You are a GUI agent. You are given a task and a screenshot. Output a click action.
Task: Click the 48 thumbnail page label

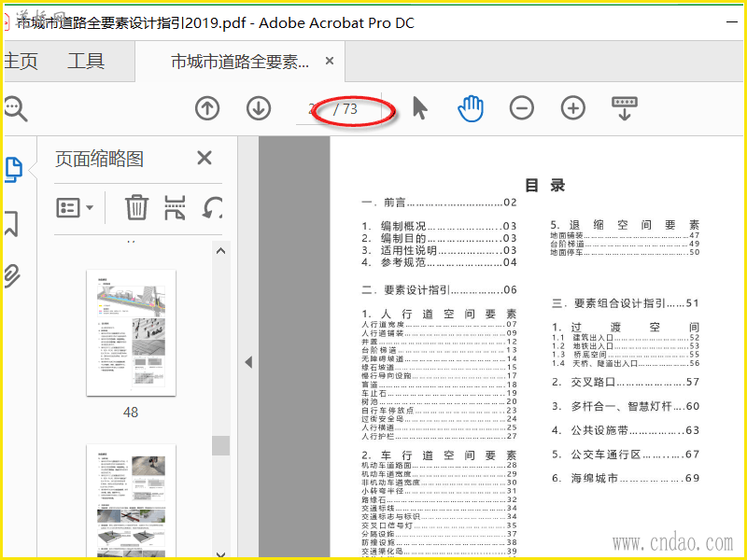click(131, 413)
